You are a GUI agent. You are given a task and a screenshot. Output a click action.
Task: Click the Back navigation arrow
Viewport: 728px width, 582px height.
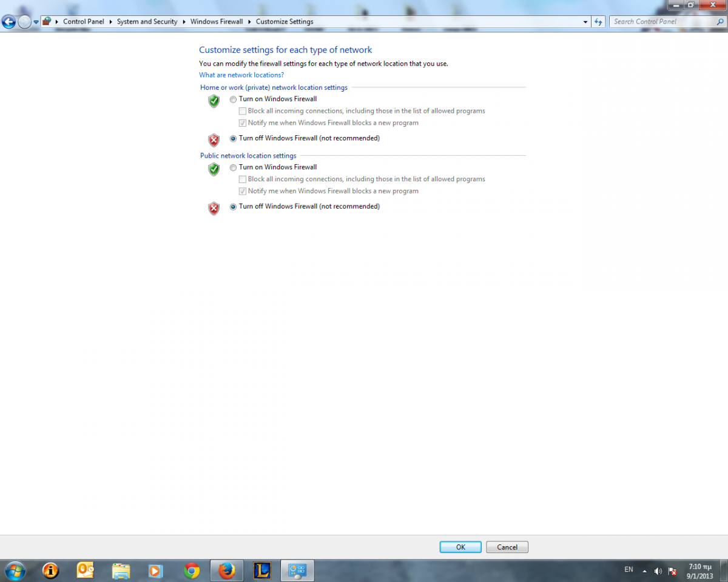tap(8, 22)
